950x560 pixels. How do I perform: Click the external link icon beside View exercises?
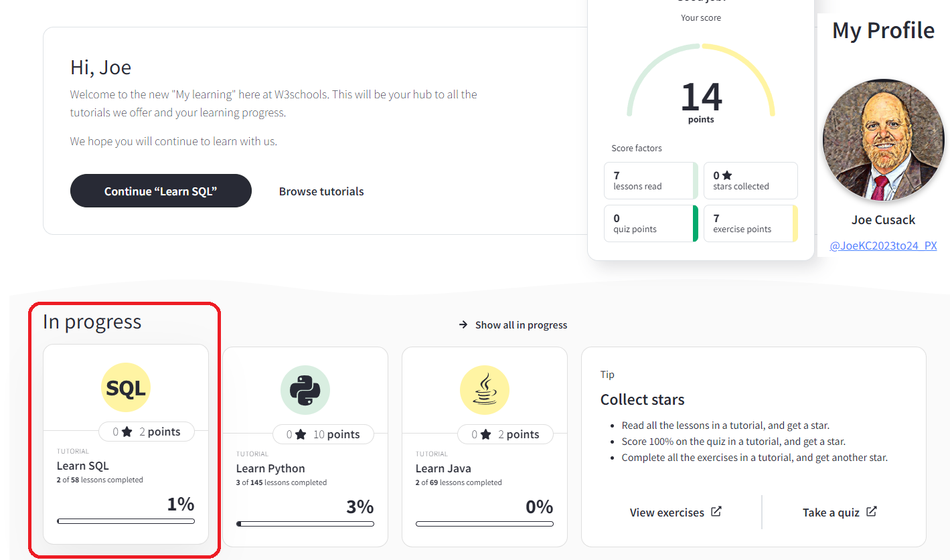pyautogui.click(x=716, y=512)
